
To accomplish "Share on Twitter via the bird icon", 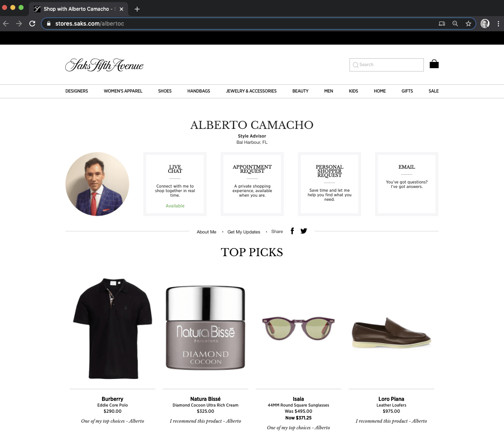I will pos(304,231).
